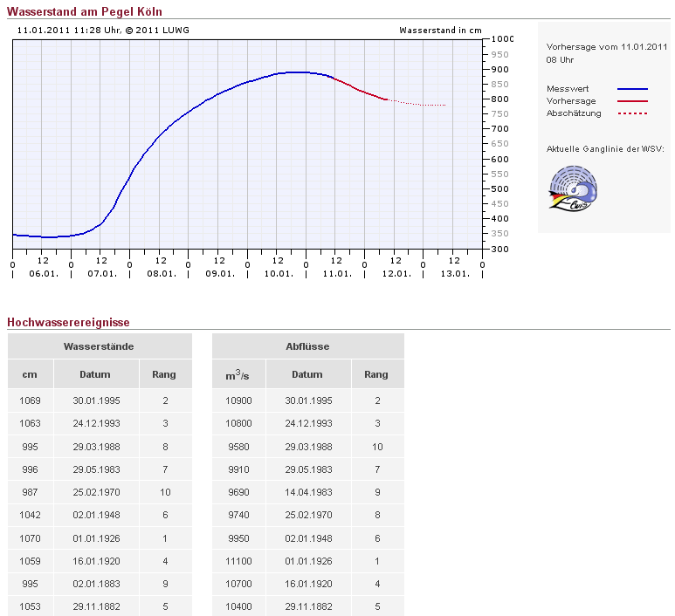Select the 1070 cm water level cell
675x616 pixels.
pos(30,538)
